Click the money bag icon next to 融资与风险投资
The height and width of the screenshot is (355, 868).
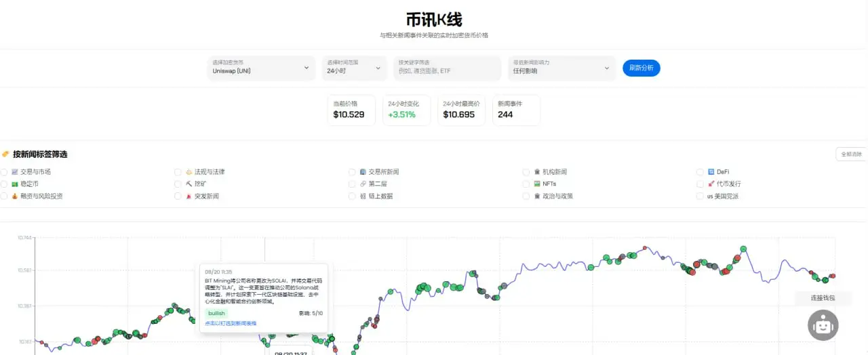15,196
